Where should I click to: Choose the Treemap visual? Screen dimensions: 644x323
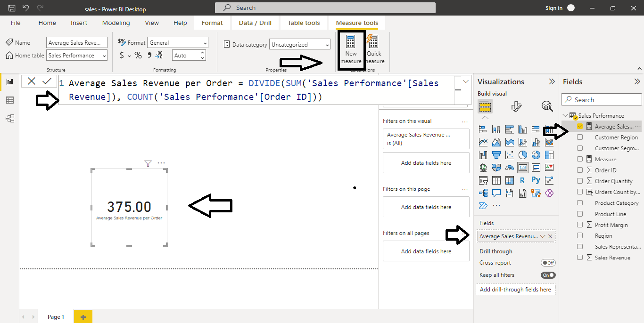(x=549, y=155)
